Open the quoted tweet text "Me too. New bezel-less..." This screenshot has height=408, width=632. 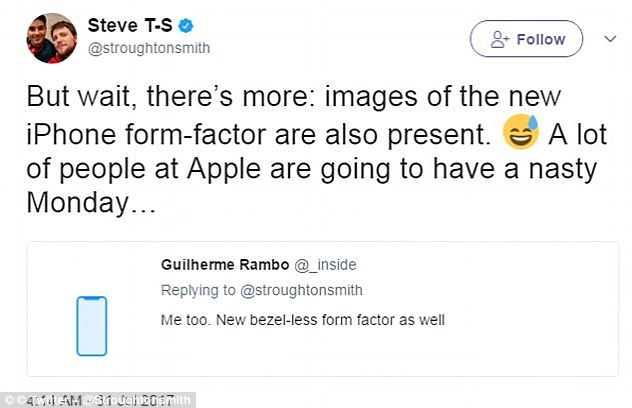(300, 320)
